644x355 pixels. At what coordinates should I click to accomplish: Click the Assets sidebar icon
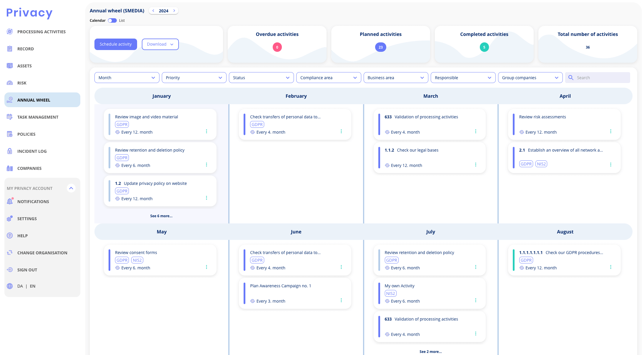pyautogui.click(x=10, y=66)
